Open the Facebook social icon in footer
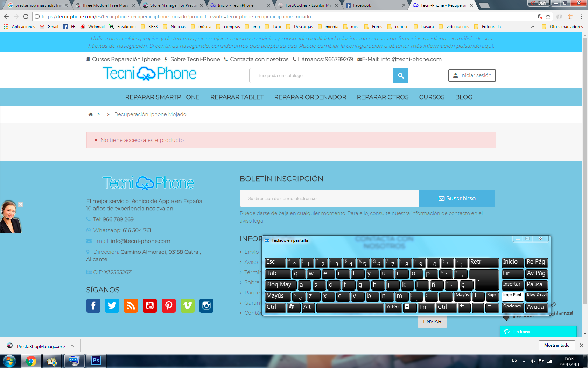Image resolution: width=588 pixels, height=368 pixels. (x=93, y=306)
